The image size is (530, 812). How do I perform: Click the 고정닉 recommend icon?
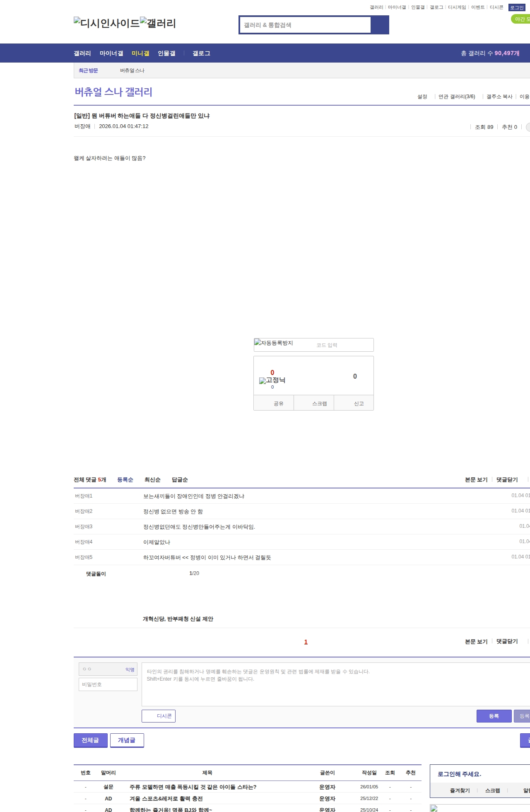coord(272,380)
